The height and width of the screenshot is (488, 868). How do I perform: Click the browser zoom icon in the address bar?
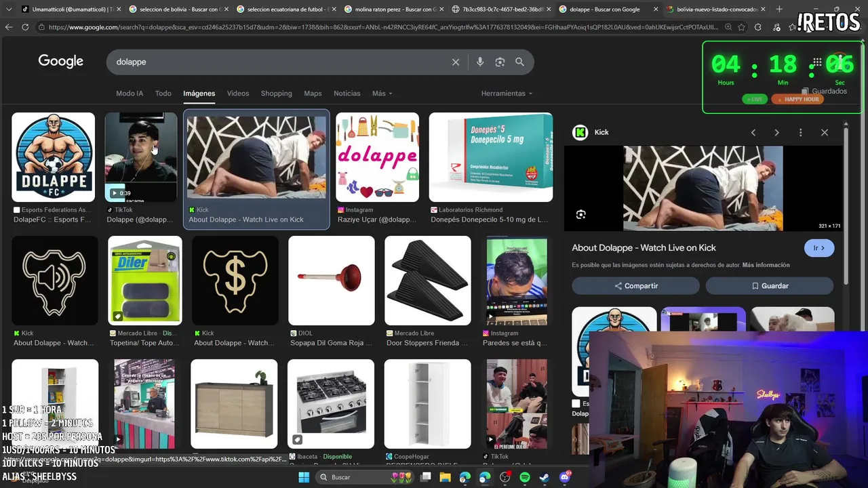pos(728,27)
